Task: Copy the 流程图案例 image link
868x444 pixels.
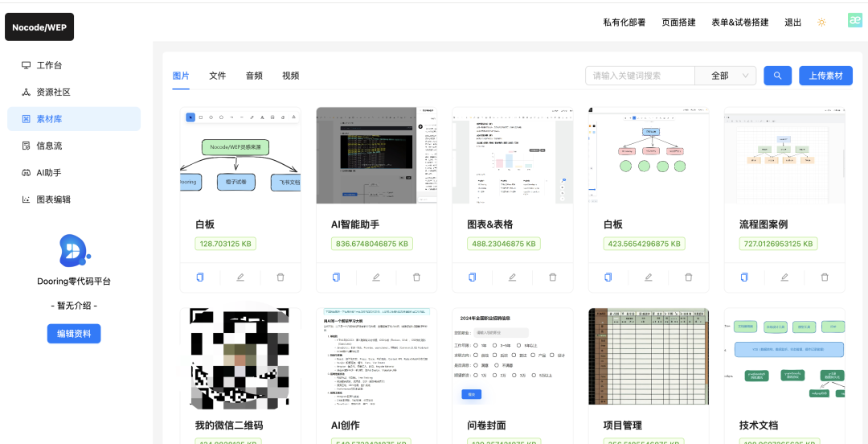Action: [744, 277]
